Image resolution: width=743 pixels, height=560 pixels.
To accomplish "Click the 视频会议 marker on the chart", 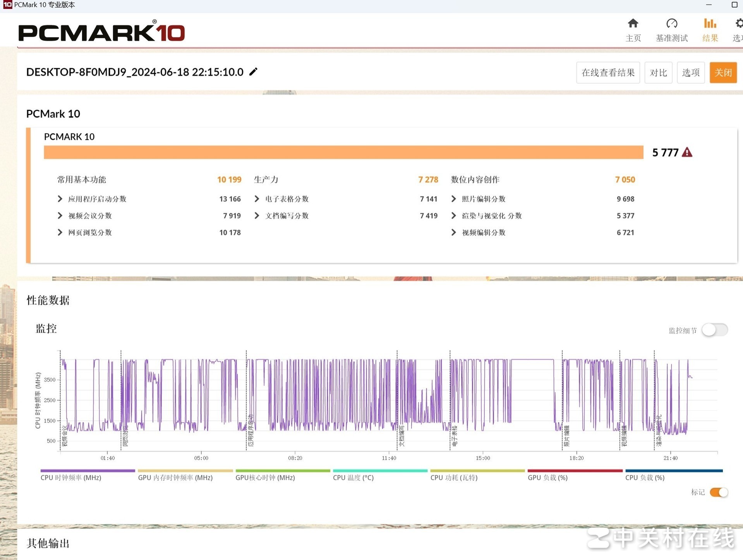I will [x=65, y=436].
